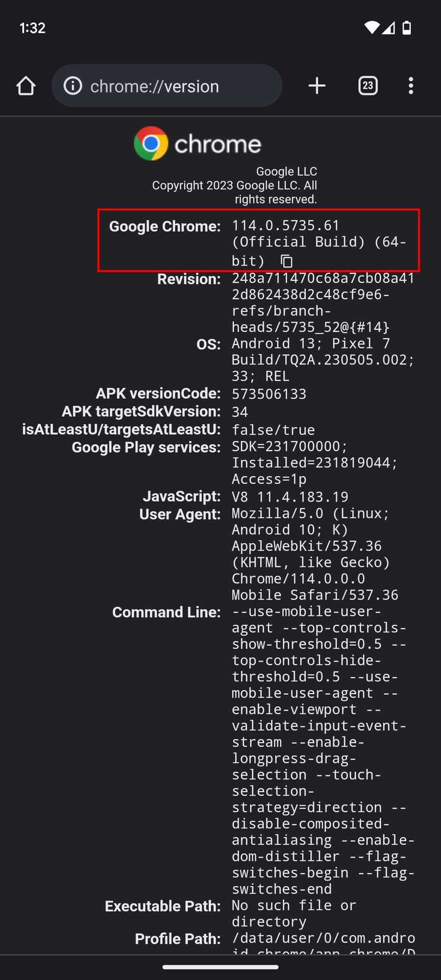441x980 pixels.
Task: Tap the APK versionCode value 573506133
Action: click(x=269, y=394)
